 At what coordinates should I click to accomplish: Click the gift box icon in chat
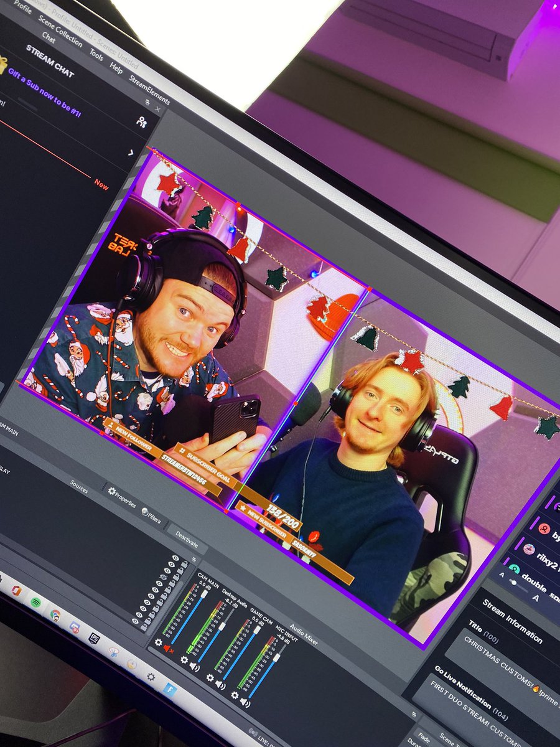point(2,65)
